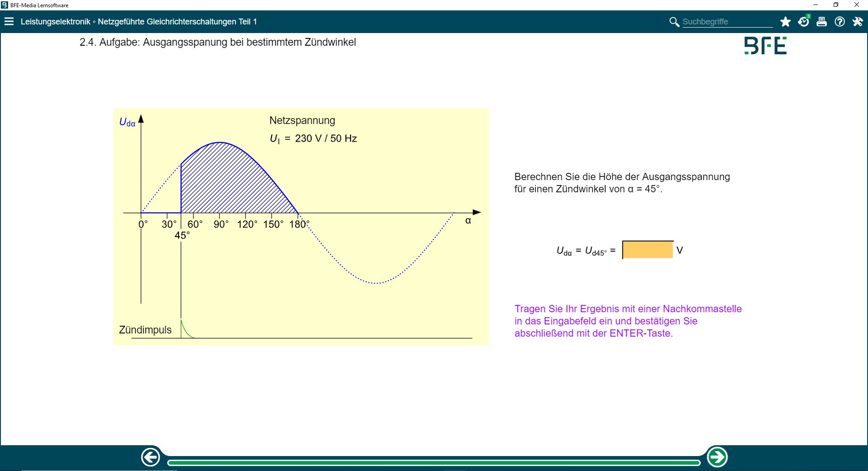This screenshot has width=868, height=471.
Task: Click the magnifying glass search icon
Action: pyautogui.click(x=674, y=22)
